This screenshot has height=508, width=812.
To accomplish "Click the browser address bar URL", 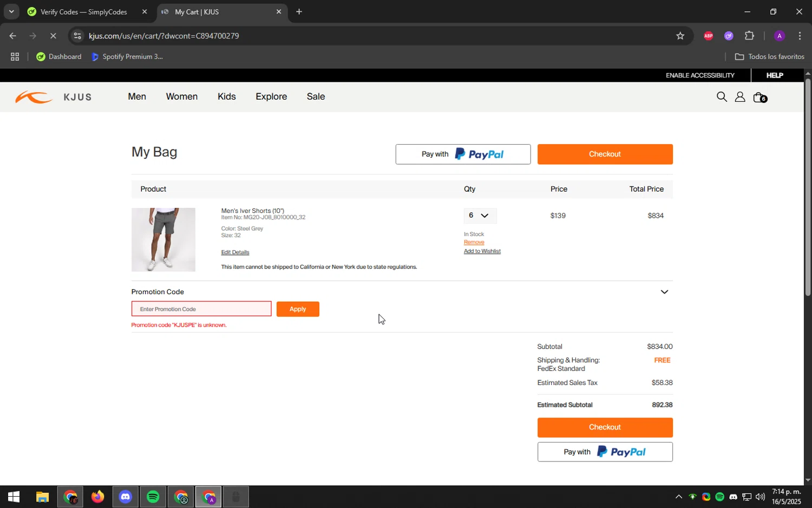I will [x=163, y=36].
